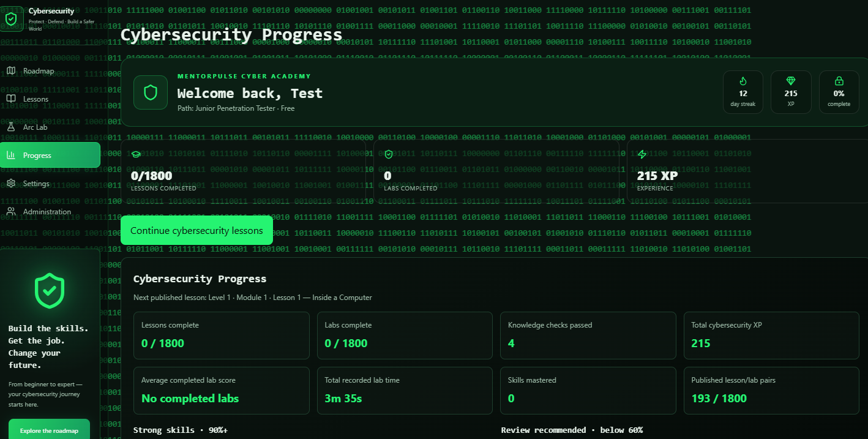Viewport: 868px width, 439px height.
Task: Click the Roadmap map icon
Action: 11,71
